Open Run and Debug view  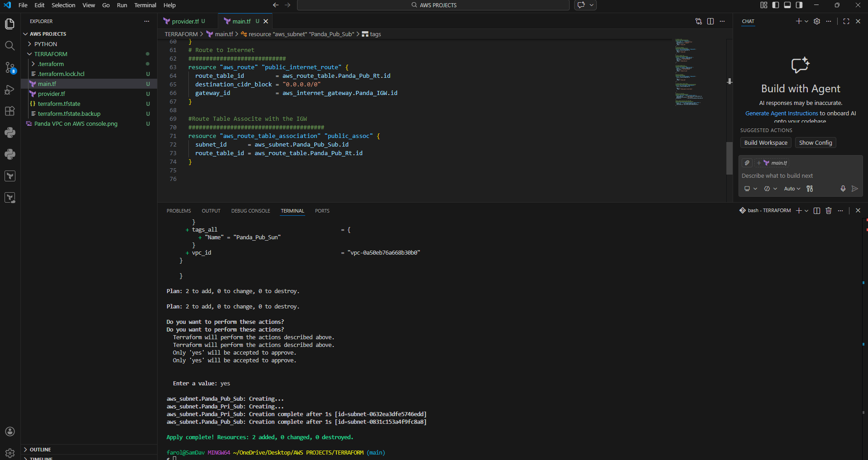coord(10,90)
